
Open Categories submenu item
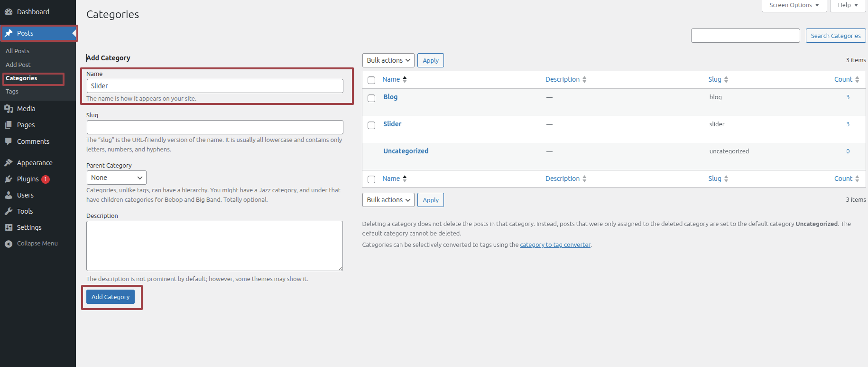click(21, 78)
